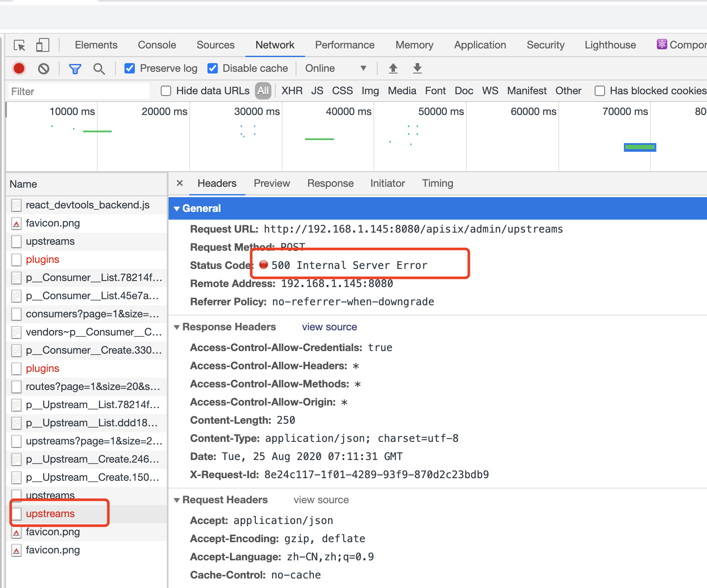Filter requests by All
The width and height of the screenshot is (707, 588).
[263, 91]
